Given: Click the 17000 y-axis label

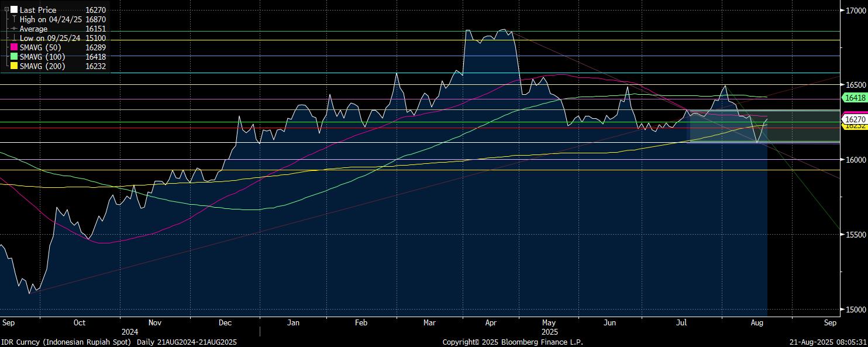Looking at the screenshot, I should click(x=855, y=10).
